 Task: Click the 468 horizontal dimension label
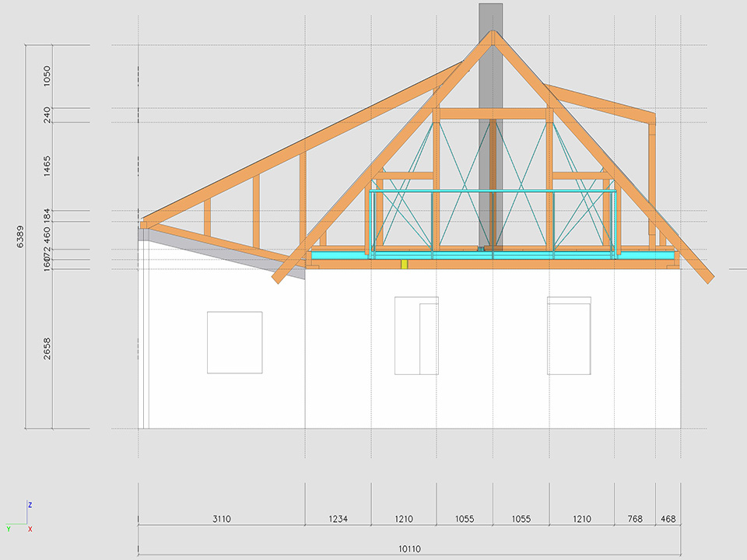click(x=668, y=519)
